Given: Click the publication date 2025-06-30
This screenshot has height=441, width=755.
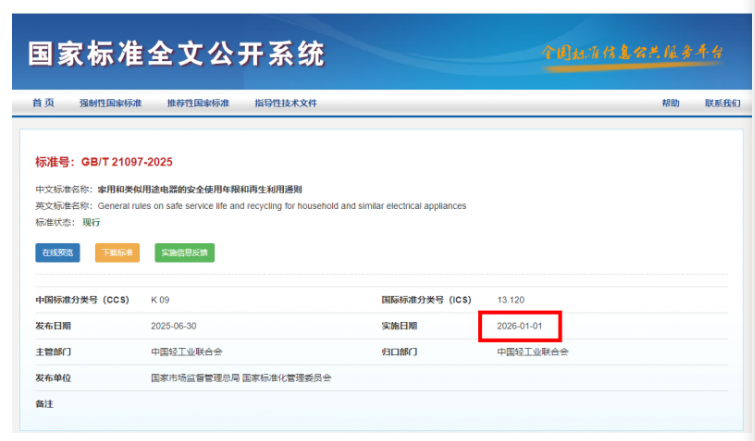Looking at the screenshot, I should pos(173,326).
